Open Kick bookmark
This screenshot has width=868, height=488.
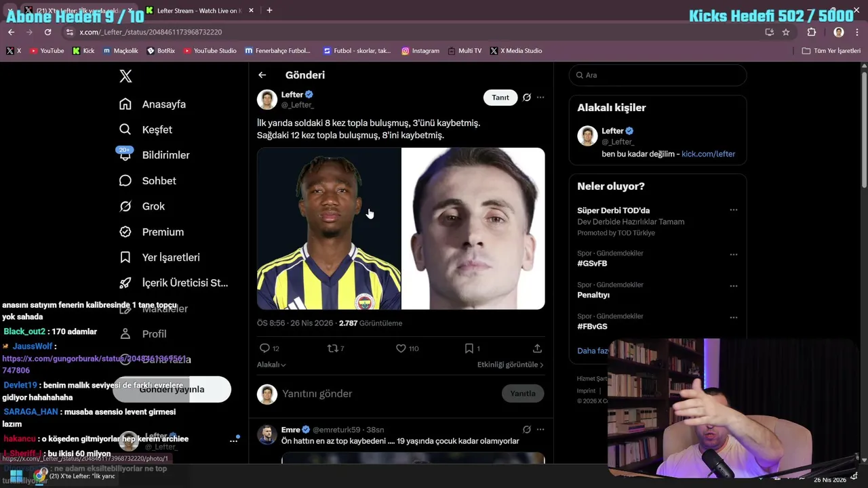(x=83, y=51)
